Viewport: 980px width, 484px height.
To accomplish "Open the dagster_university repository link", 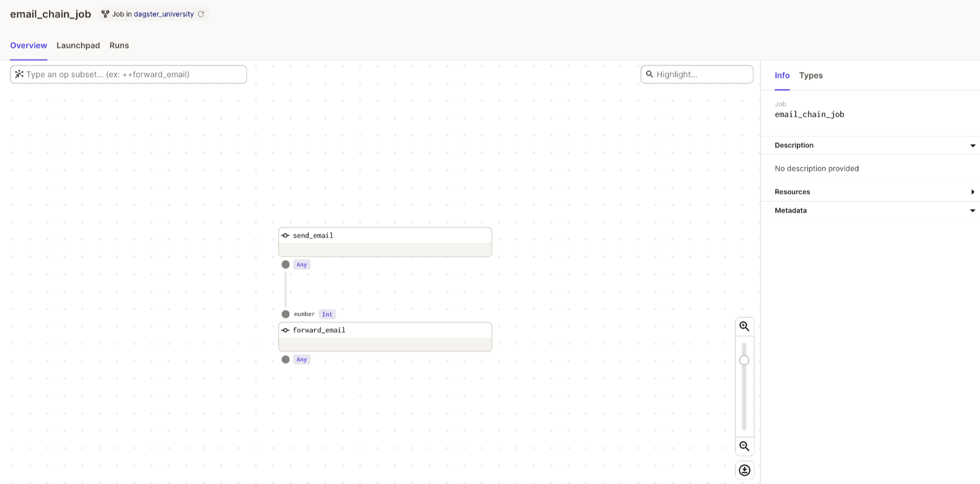I will [163, 14].
